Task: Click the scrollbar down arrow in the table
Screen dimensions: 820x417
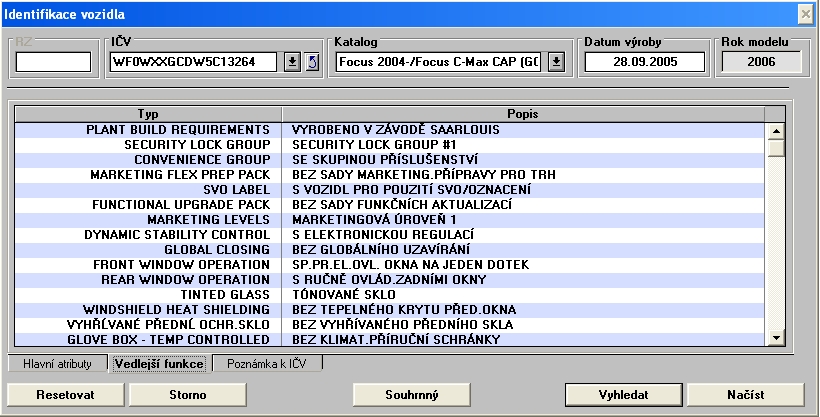Action: click(775, 339)
